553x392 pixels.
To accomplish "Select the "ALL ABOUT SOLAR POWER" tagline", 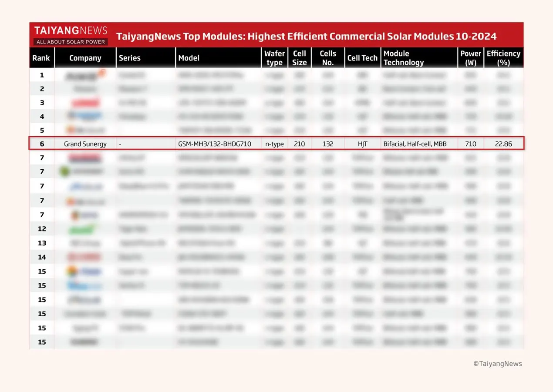I will pyautogui.click(x=71, y=42).
